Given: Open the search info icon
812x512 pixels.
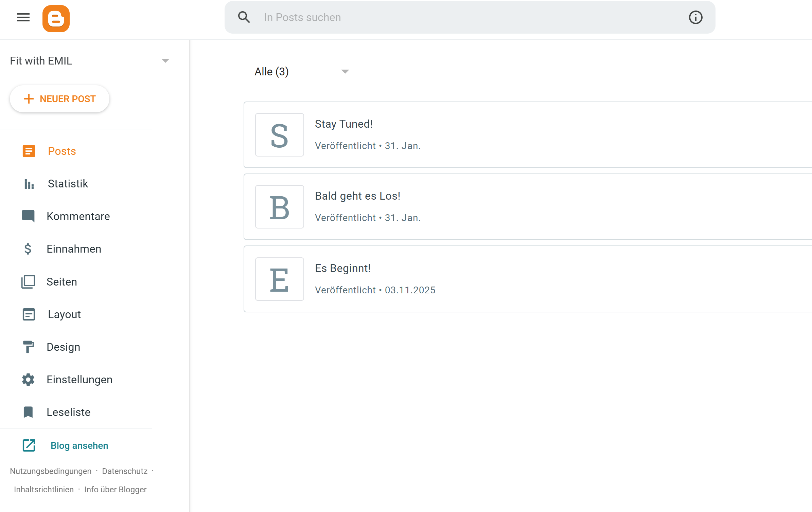Looking at the screenshot, I should [695, 17].
